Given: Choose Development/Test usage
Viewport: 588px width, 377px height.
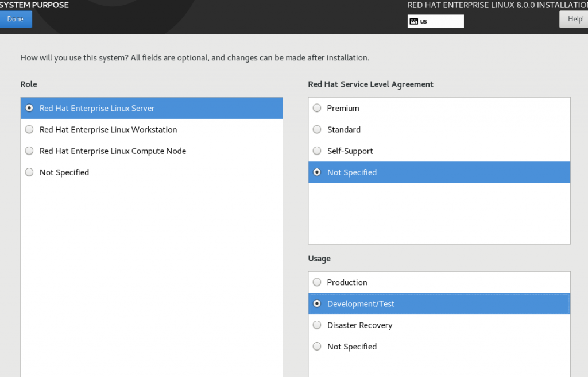Looking at the screenshot, I should coord(361,304).
